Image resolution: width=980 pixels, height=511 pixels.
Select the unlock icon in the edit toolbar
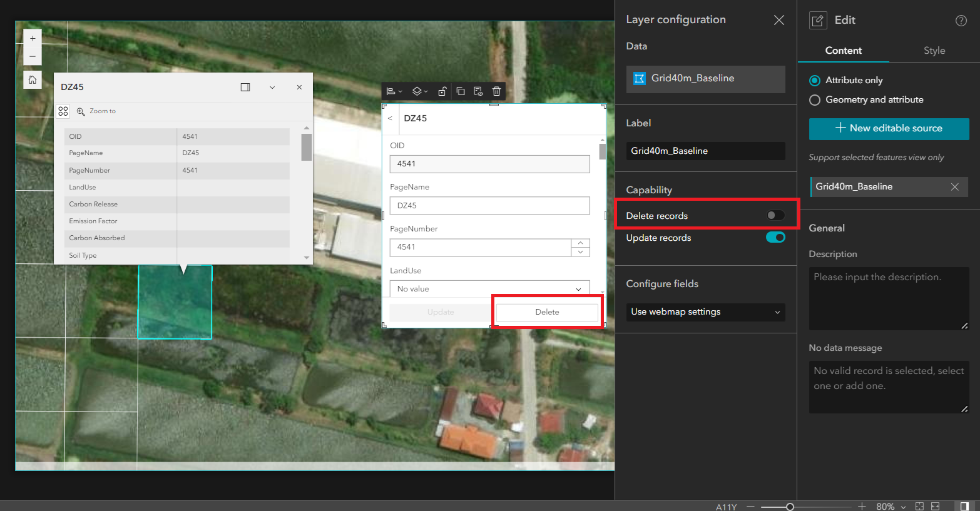pos(442,91)
